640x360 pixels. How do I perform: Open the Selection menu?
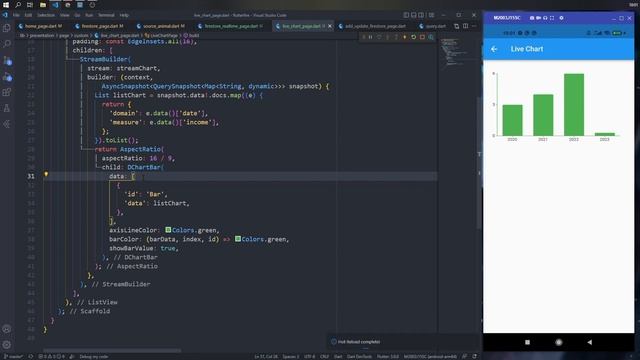click(46, 15)
